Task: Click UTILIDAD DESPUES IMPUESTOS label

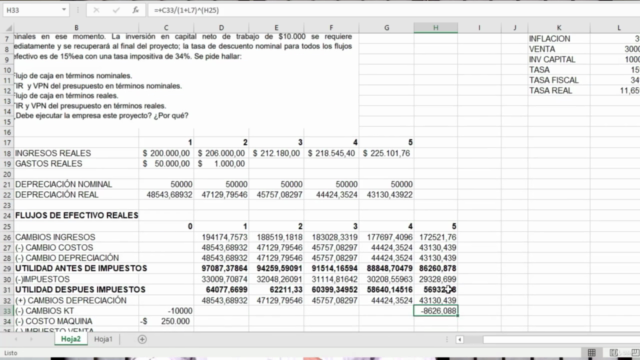Action: click(80, 290)
